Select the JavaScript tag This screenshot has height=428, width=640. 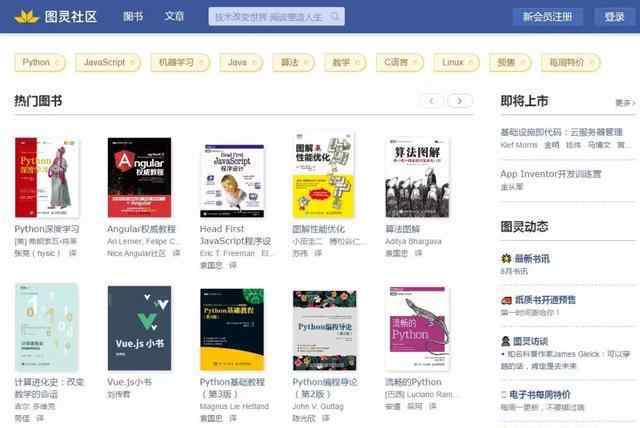coord(108,62)
